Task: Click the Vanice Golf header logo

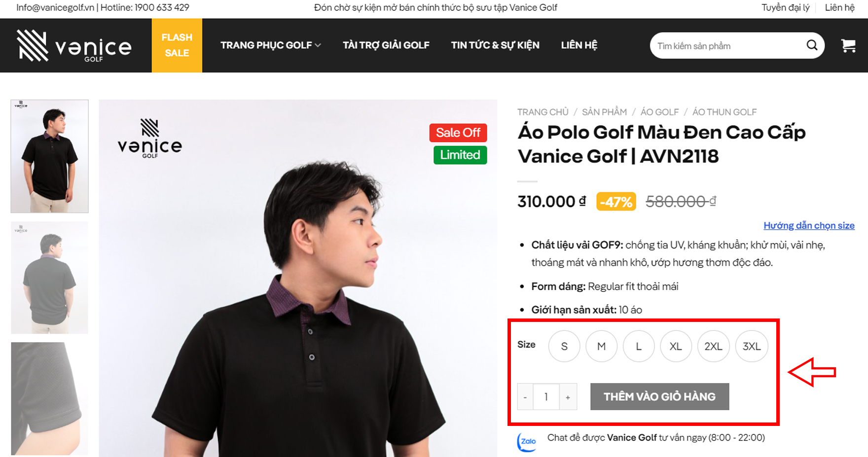Action: (74, 46)
